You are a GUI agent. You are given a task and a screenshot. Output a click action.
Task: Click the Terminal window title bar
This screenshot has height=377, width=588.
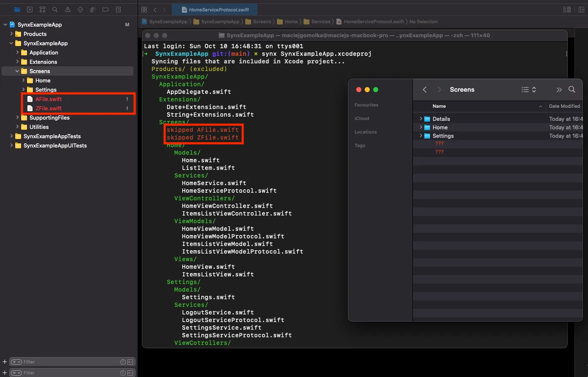355,36
